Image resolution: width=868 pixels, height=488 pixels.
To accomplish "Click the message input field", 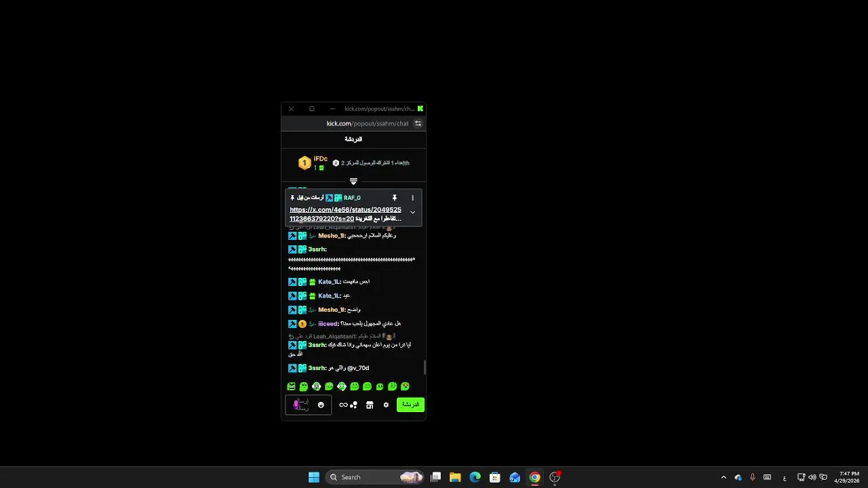I will point(309,405).
